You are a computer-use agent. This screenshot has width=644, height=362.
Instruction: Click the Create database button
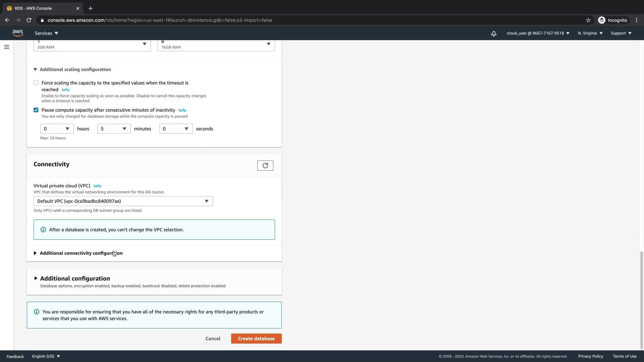coord(256,339)
